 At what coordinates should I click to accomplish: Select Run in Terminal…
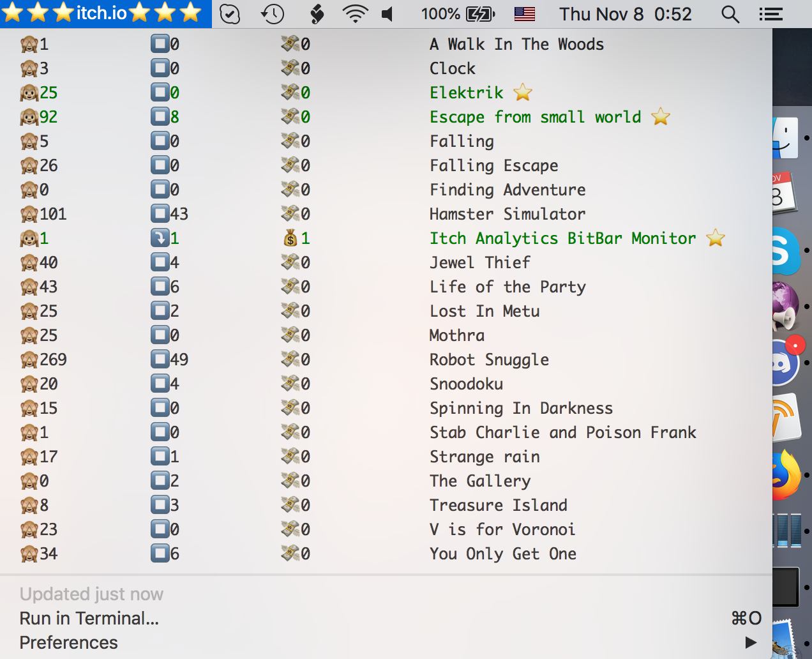pyautogui.click(x=89, y=618)
